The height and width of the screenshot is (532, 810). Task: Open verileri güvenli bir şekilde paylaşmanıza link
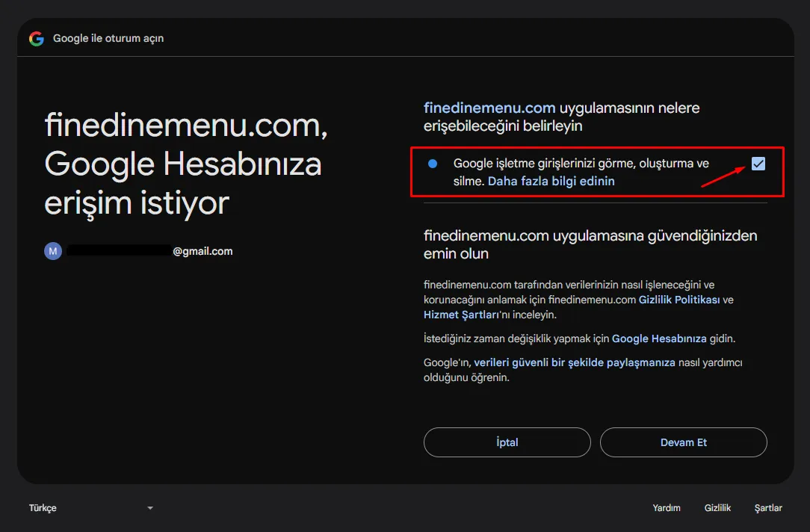tap(574, 362)
